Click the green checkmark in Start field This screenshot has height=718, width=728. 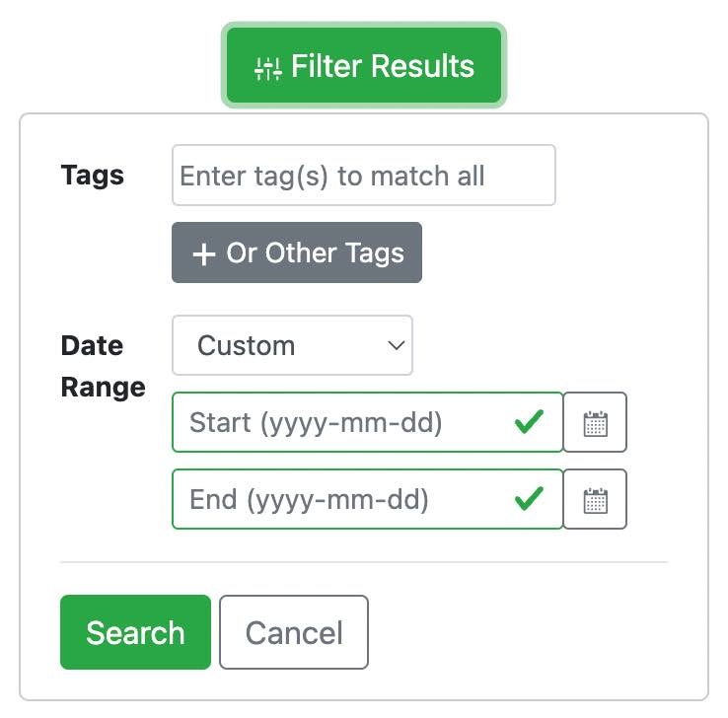529,422
